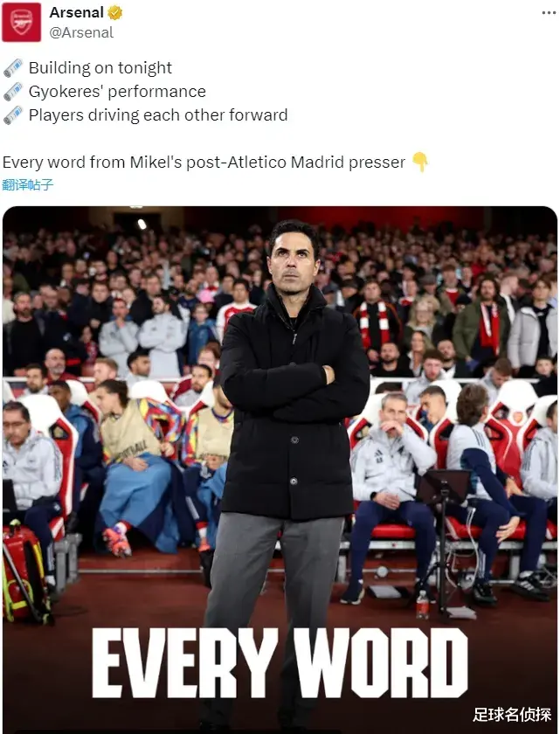Click the 翻译帖子 translate post link
This screenshot has height=734, width=560.
pos(28,184)
